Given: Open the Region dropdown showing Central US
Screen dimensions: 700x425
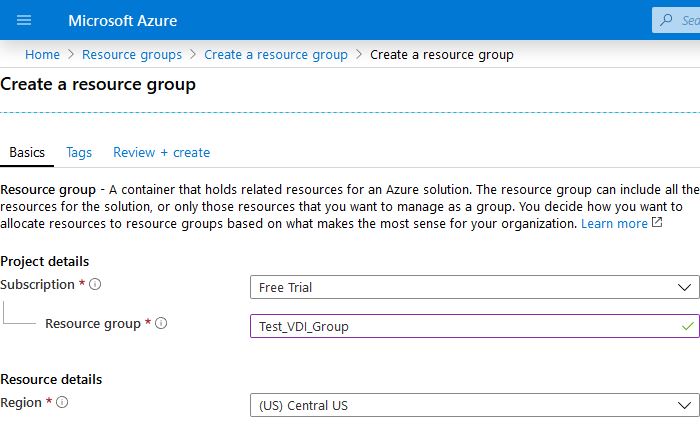Looking at the screenshot, I should 474,405.
